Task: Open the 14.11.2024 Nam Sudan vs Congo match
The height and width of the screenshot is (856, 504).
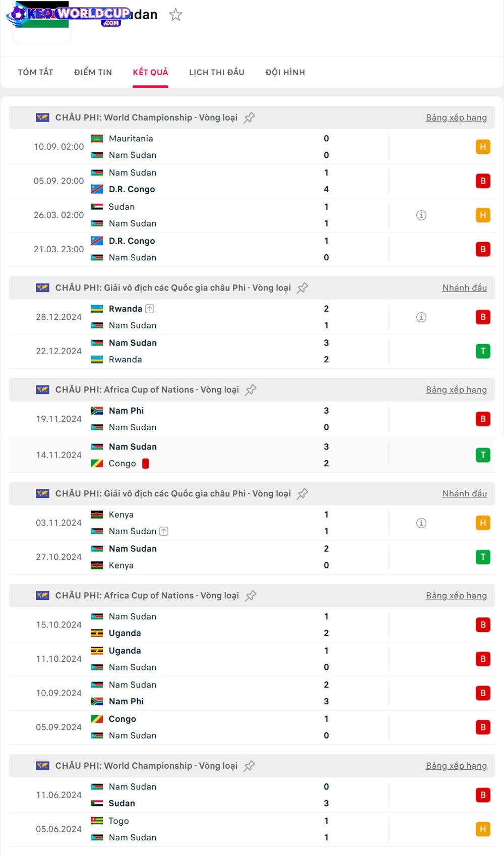Action: pyautogui.click(x=202, y=455)
